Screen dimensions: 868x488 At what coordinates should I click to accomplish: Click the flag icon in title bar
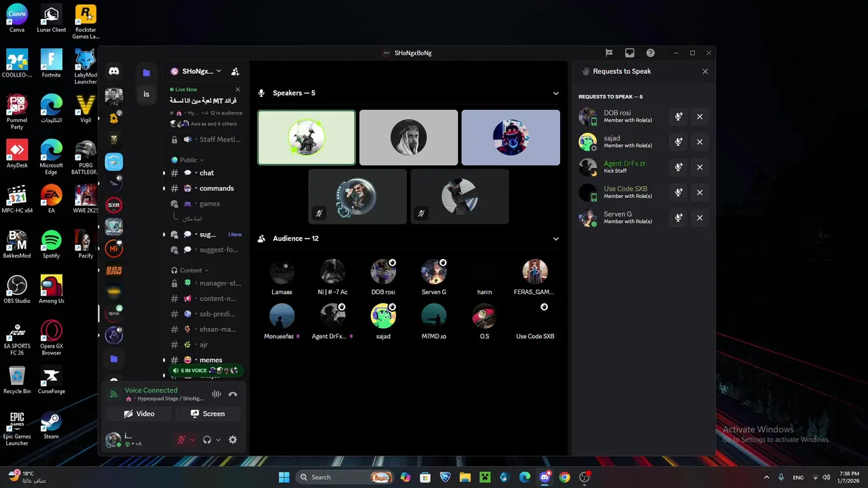[x=609, y=53]
